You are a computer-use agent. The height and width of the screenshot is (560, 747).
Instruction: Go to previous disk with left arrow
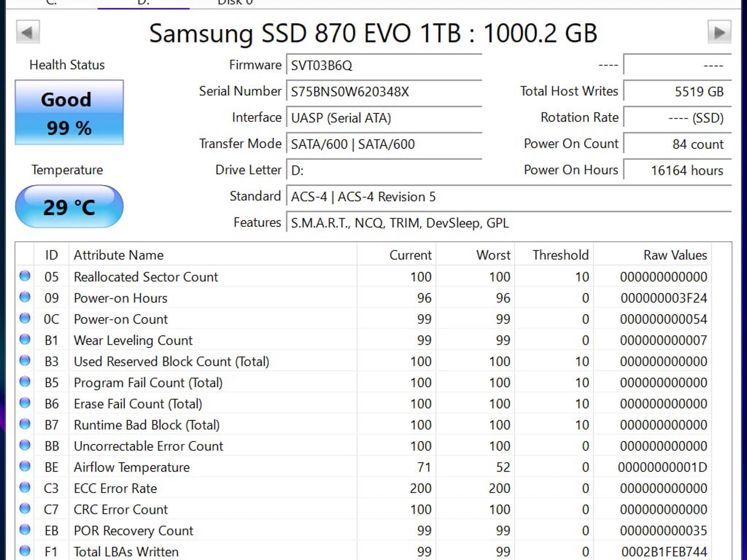28,32
